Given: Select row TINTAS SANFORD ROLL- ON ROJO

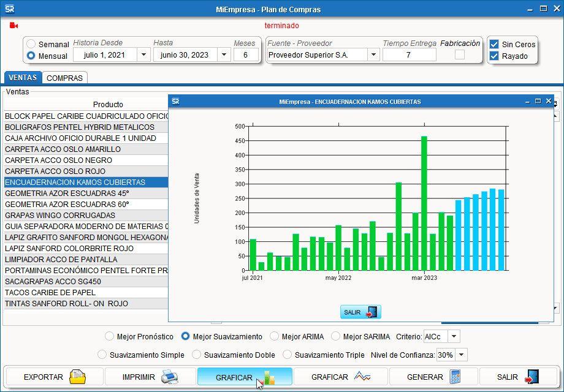Looking at the screenshot, I should click(86, 304).
